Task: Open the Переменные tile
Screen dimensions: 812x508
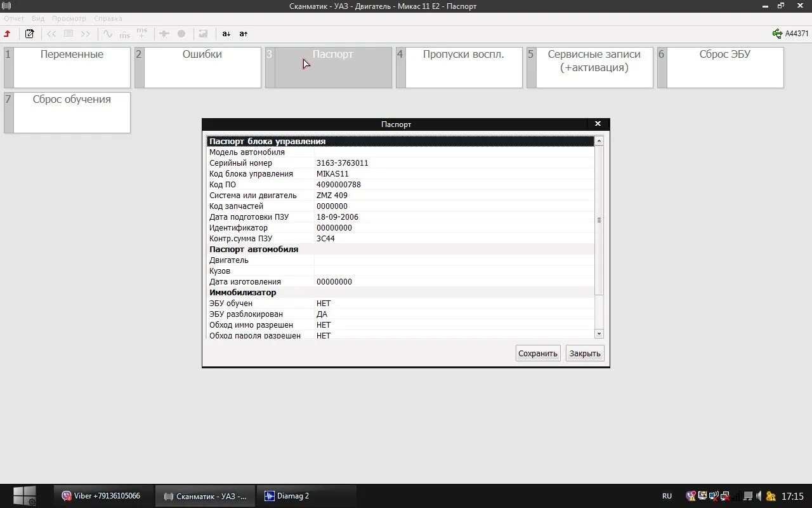Action: (x=67, y=67)
